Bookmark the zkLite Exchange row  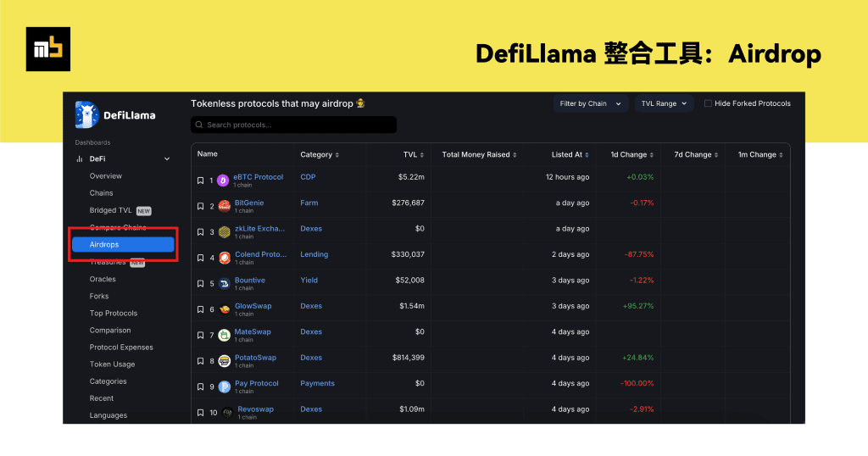[200, 232]
